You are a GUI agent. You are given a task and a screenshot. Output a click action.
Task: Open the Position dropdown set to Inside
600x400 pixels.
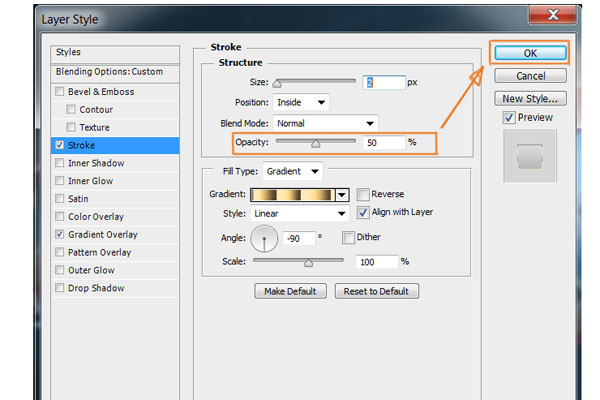coord(301,102)
